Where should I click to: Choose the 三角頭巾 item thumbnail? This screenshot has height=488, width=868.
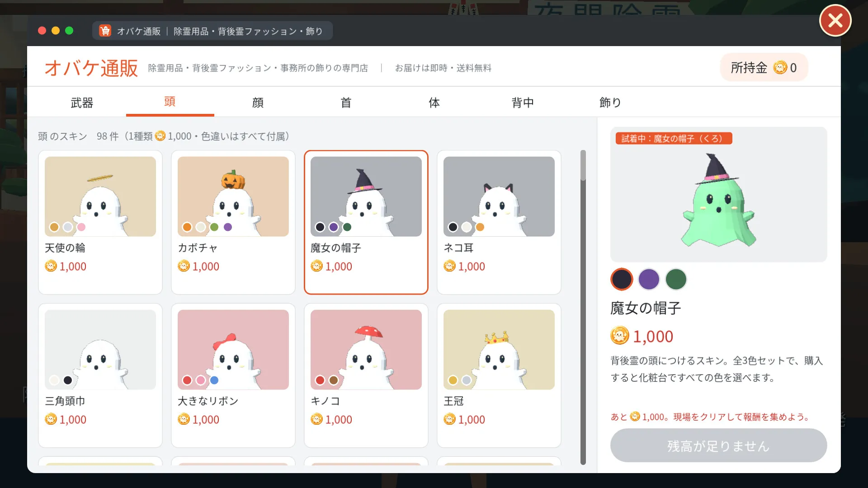[x=100, y=350]
